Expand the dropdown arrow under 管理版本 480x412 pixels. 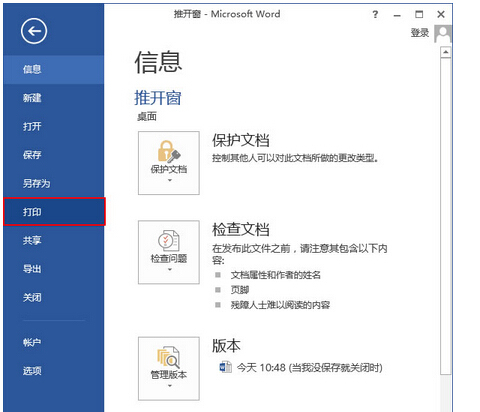click(170, 386)
